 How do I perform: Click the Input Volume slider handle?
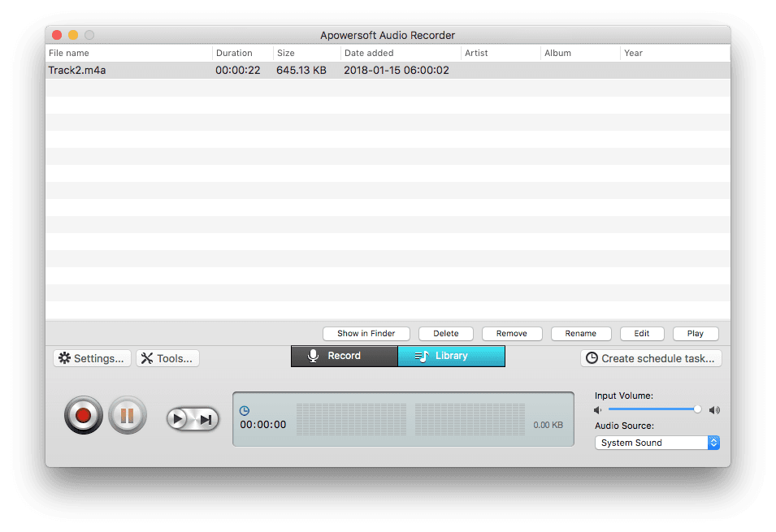[697, 409]
